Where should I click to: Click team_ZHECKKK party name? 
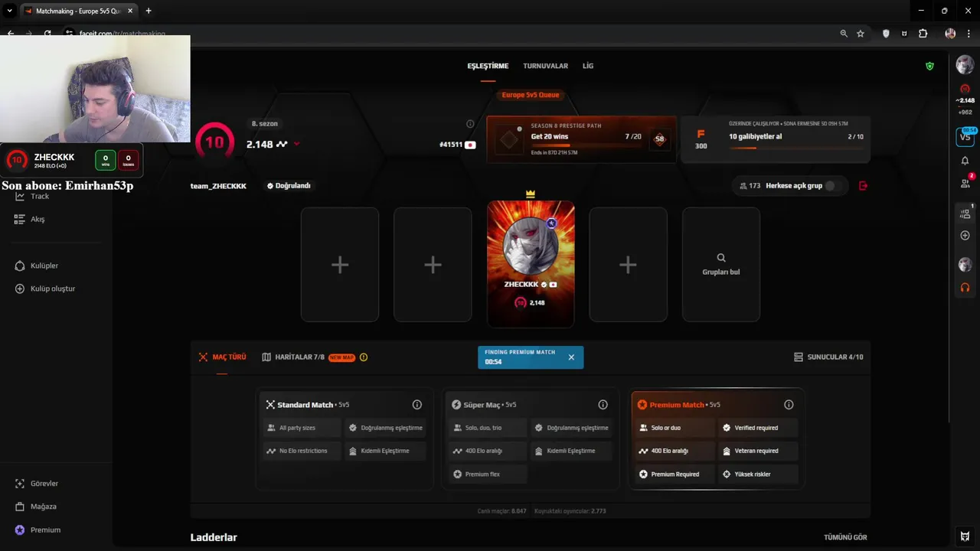(218, 186)
